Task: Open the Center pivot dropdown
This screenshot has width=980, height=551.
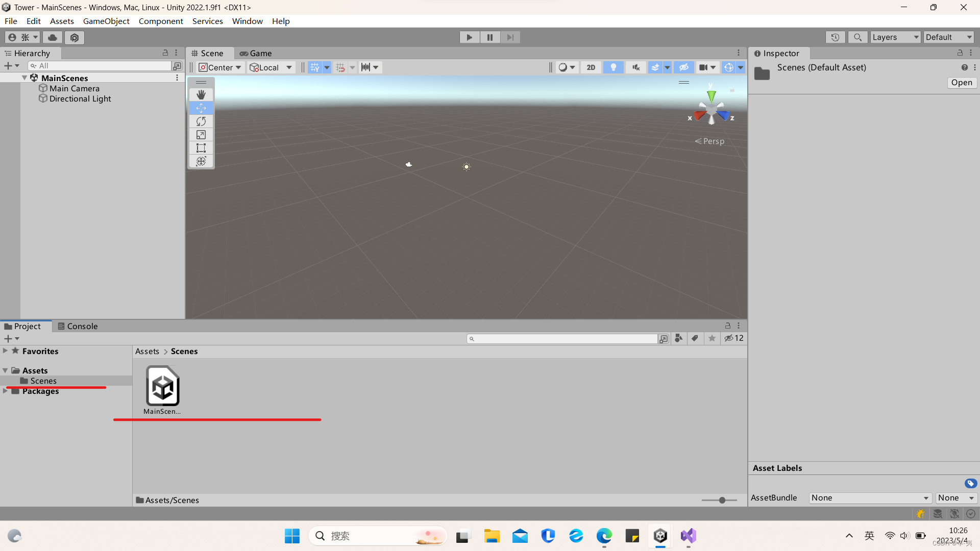Action: [220, 67]
